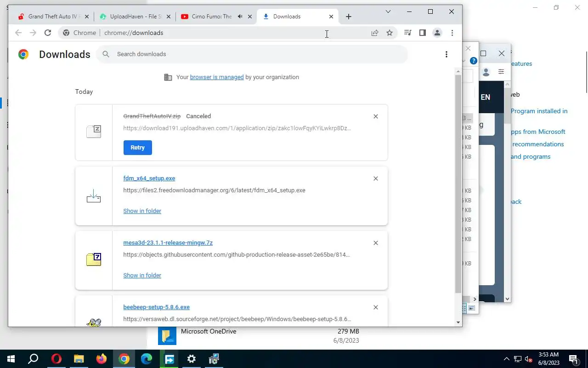Open the fdm_x64_setup.exe file link
The image size is (588, 368).
149,178
